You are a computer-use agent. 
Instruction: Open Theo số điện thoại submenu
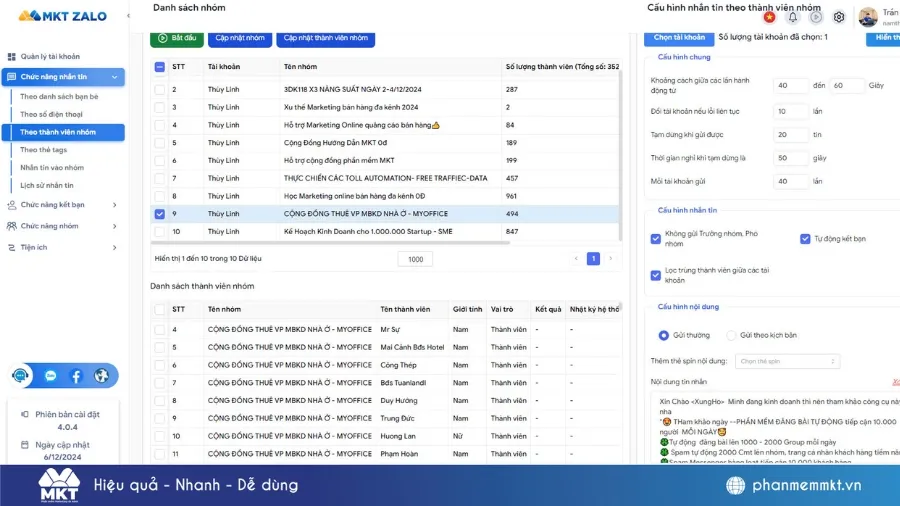click(51, 114)
